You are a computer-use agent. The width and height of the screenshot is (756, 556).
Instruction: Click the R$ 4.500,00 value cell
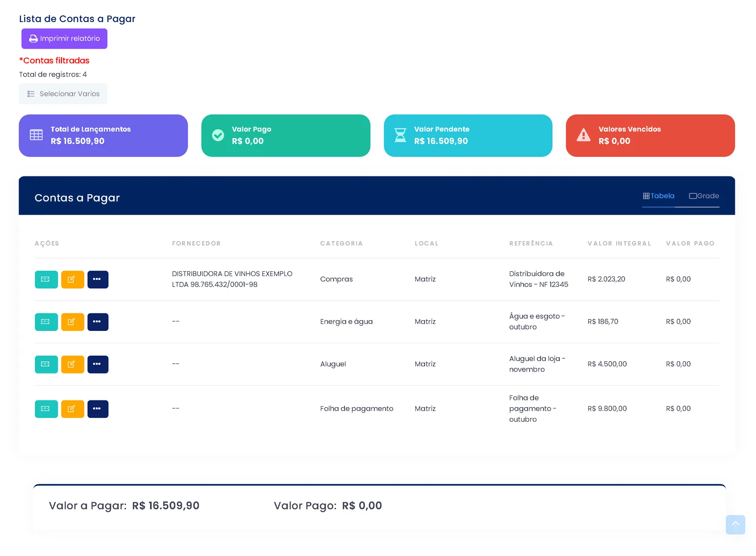pyautogui.click(x=607, y=364)
